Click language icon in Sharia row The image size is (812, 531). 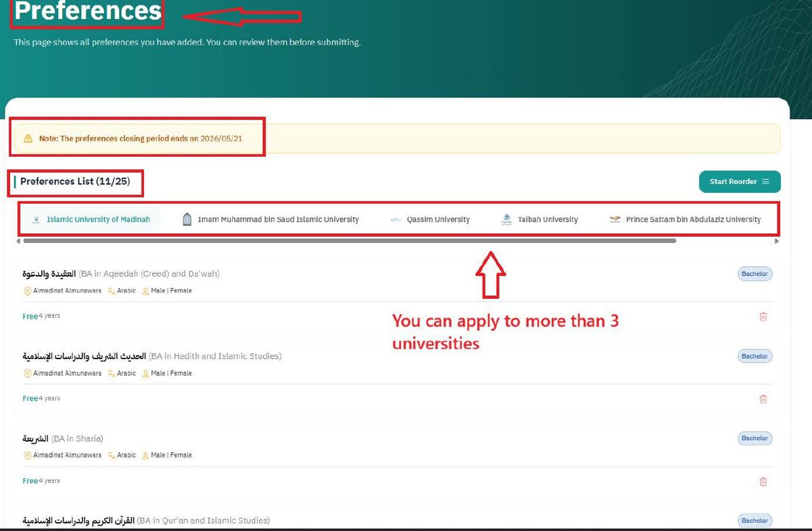click(x=112, y=455)
